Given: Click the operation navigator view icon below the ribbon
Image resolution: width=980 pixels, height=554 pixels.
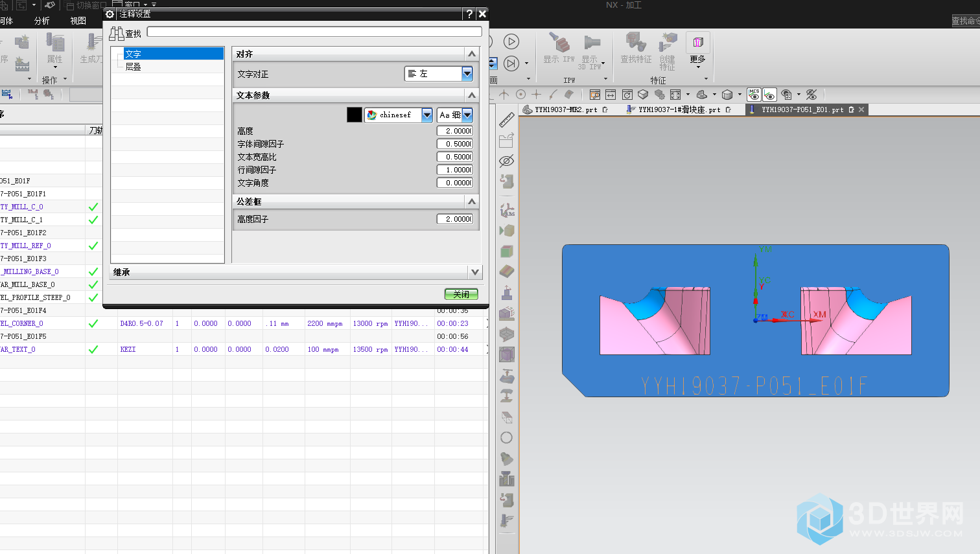Looking at the screenshot, I should click(7, 95).
